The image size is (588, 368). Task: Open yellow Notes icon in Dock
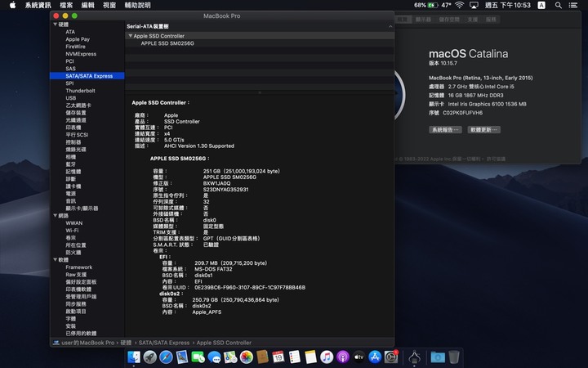pyautogui.click(x=310, y=357)
